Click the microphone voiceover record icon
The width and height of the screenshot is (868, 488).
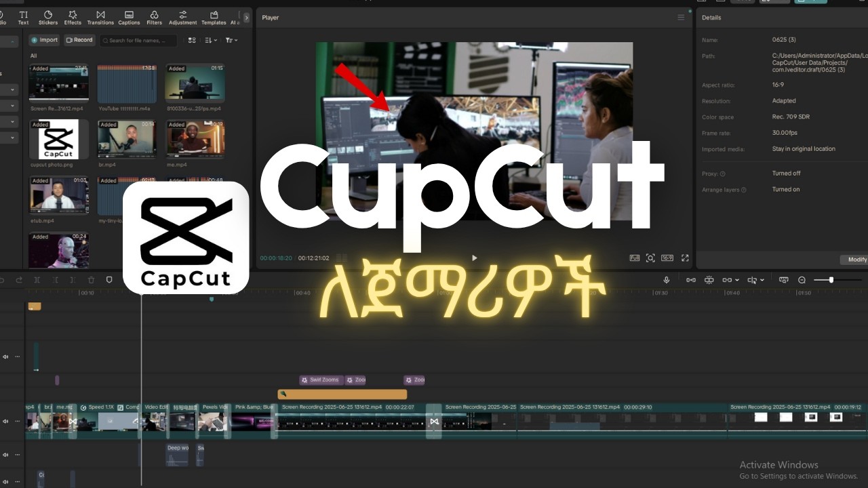click(667, 280)
